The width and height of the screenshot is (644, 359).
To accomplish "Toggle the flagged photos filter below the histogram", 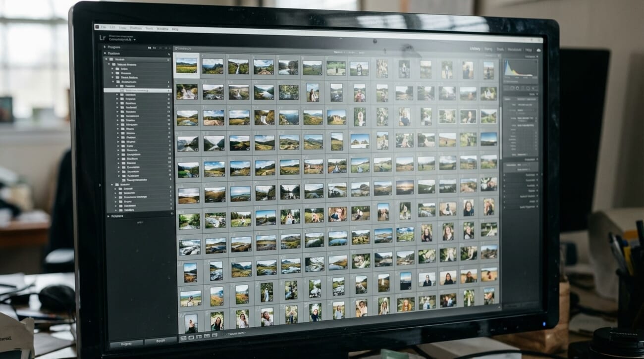I will click(513, 88).
